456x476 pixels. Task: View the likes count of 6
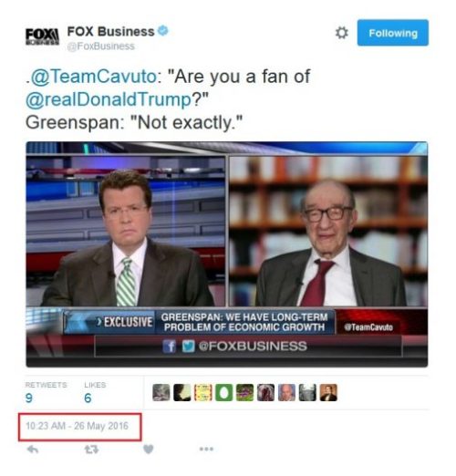[x=88, y=398]
